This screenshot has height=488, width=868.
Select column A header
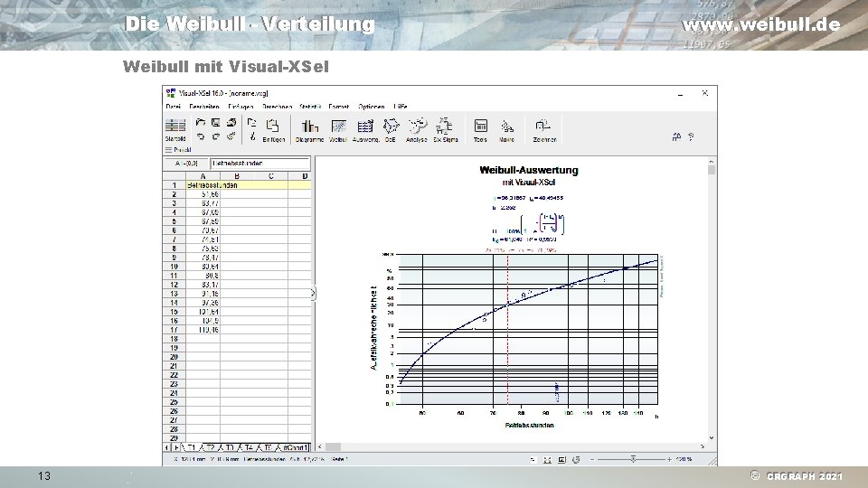coord(203,176)
